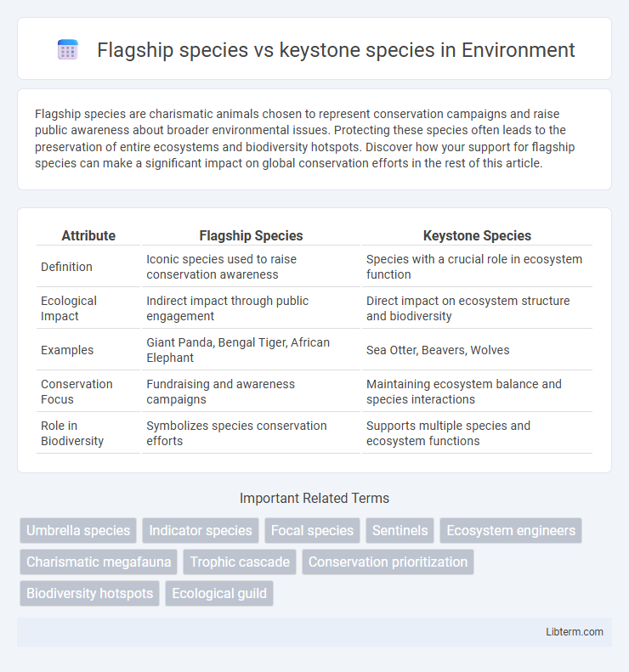Select the Keystone Species column header
Screen dimensions: 629x672
coord(477,235)
